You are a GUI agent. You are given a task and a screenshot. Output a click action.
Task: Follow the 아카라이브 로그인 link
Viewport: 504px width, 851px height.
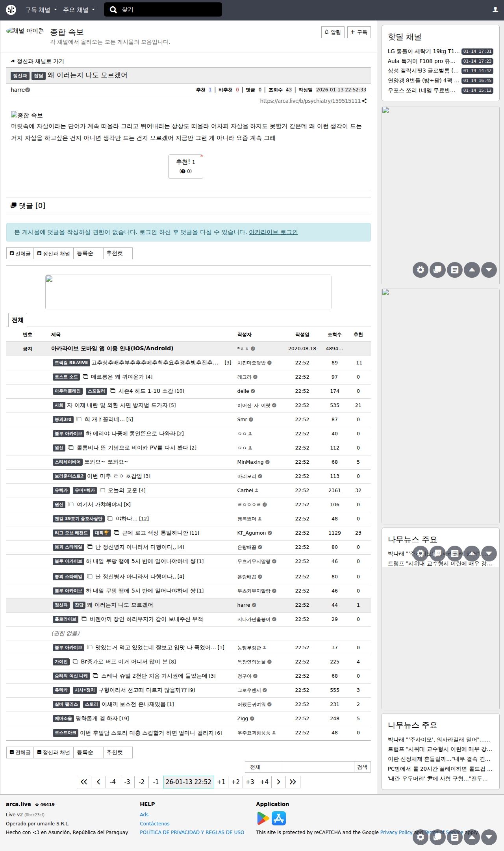(273, 232)
